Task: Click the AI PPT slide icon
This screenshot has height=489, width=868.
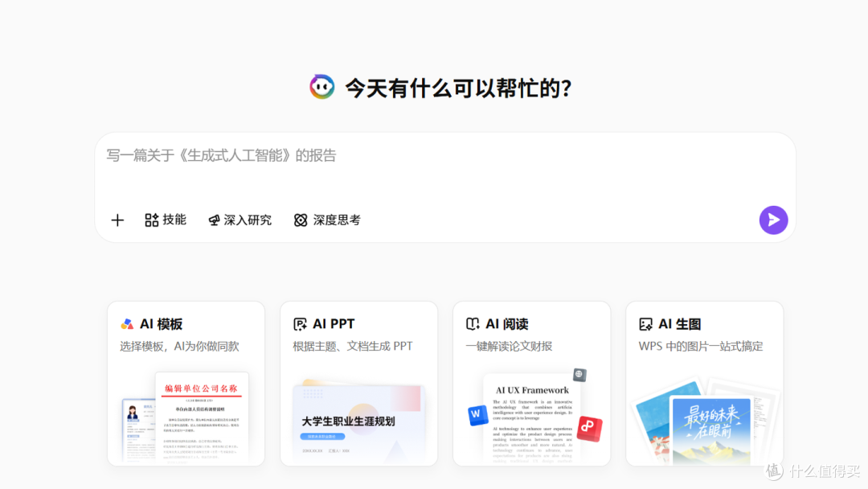Action: pyautogui.click(x=300, y=324)
